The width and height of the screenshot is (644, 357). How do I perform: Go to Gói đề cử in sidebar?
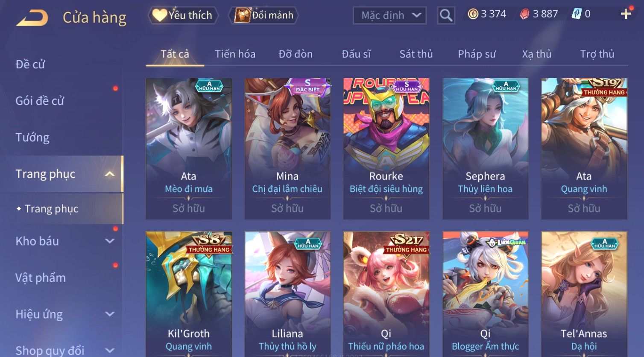40,101
